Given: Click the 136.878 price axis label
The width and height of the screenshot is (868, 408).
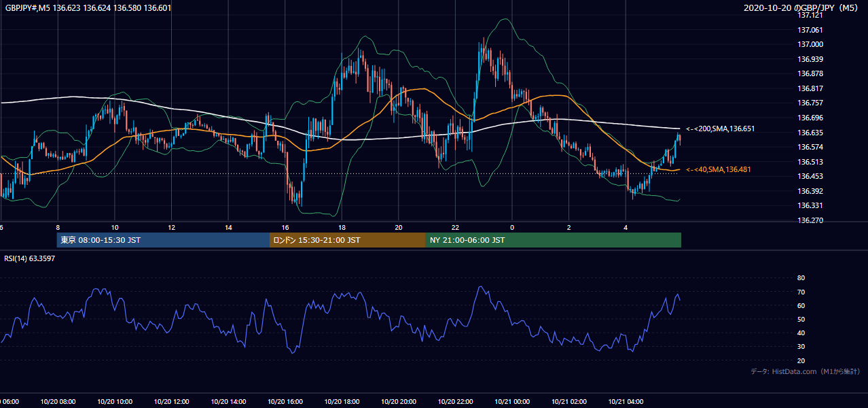Looking at the screenshot, I should point(810,73).
